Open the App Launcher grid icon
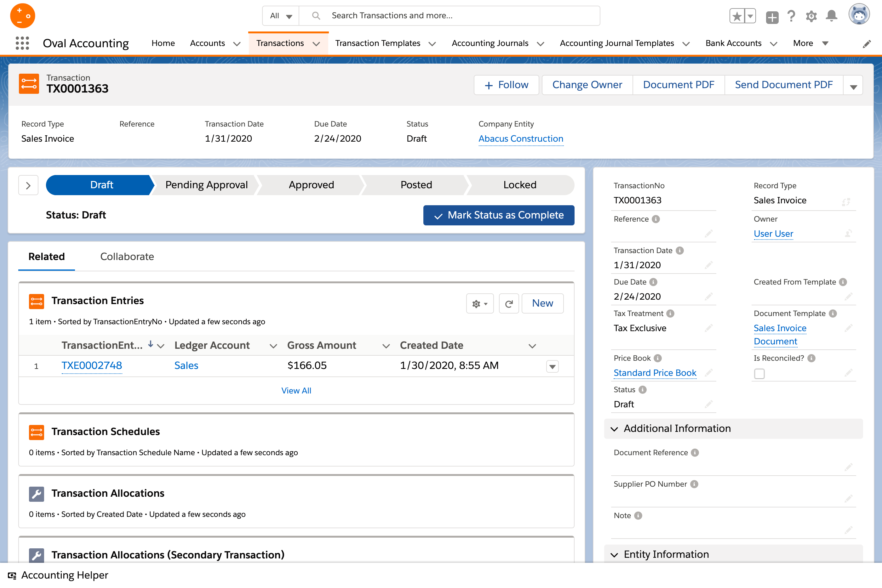 [22, 43]
